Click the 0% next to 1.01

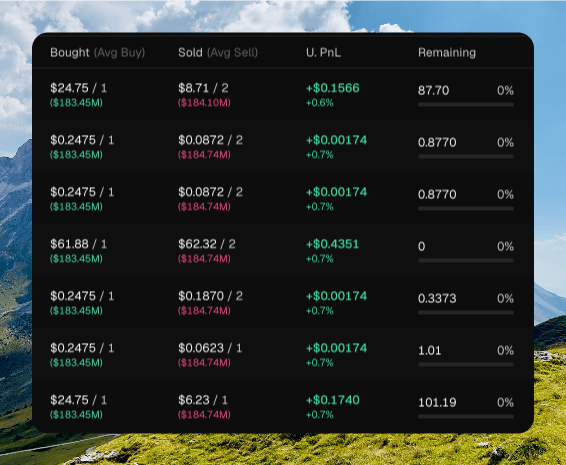[505, 350]
